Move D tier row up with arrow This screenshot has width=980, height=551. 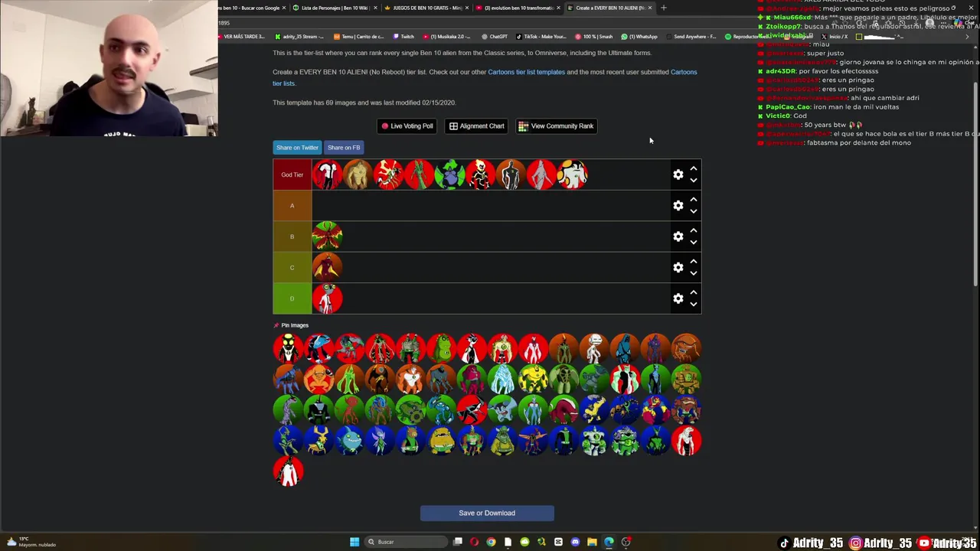[694, 292]
